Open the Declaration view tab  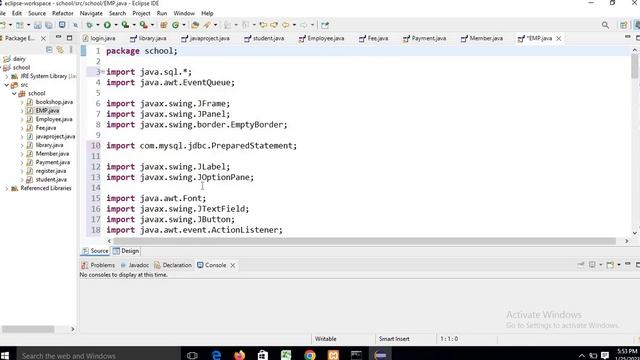coord(173,265)
